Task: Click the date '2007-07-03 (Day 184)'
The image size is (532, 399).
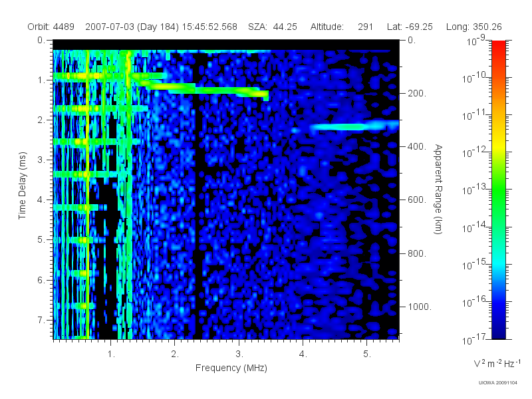Action: (132, 27)
